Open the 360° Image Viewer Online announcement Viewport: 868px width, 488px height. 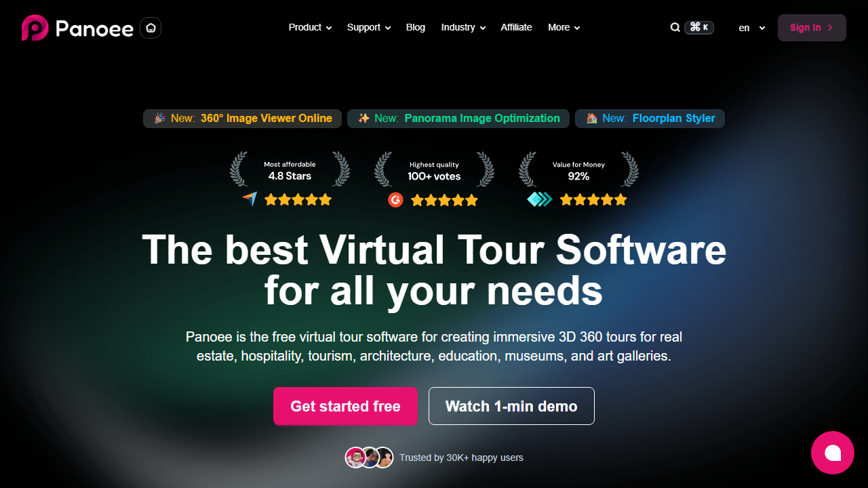click(242, 119)
